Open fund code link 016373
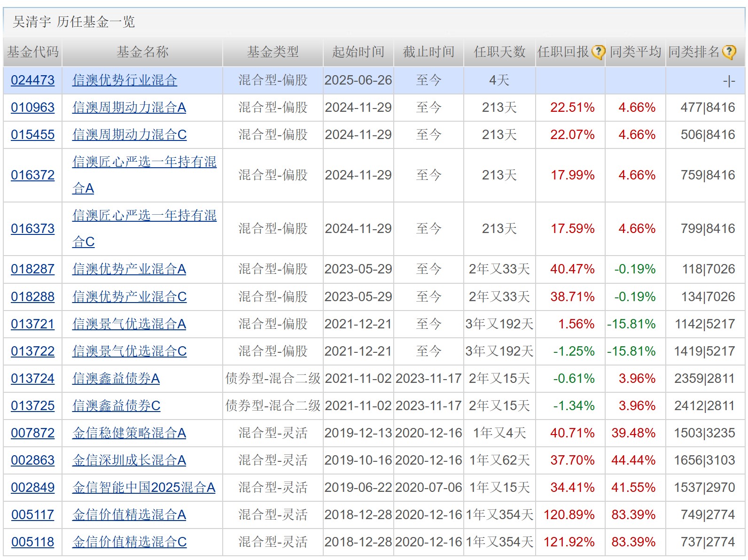Image resolution: width=748 pixels, height=560 pixels. point(32,229)
